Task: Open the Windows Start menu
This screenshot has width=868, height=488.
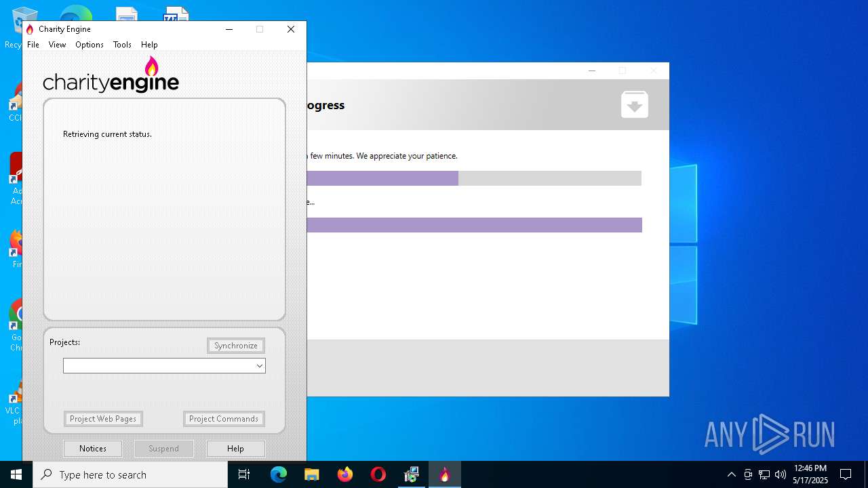Action: (x=16, y=474)
